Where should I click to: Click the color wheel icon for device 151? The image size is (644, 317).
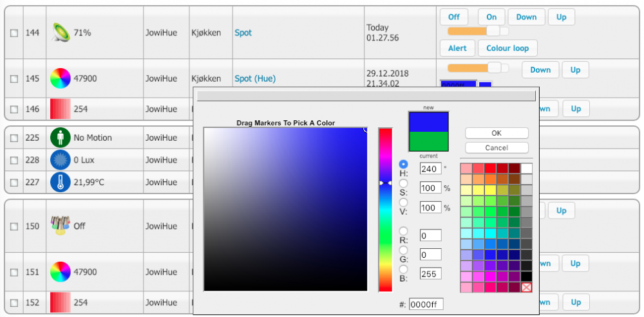(60, 272)
